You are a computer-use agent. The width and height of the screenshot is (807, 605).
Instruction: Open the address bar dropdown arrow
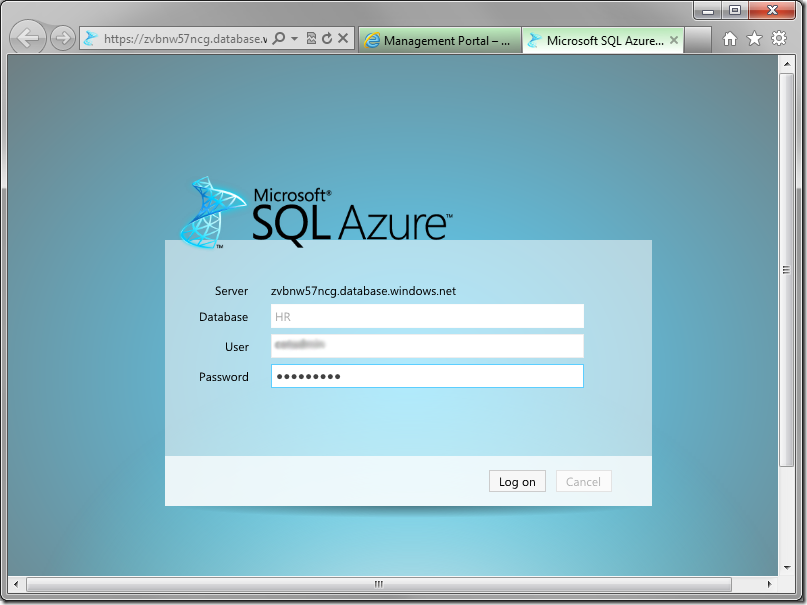pos(294,39)
